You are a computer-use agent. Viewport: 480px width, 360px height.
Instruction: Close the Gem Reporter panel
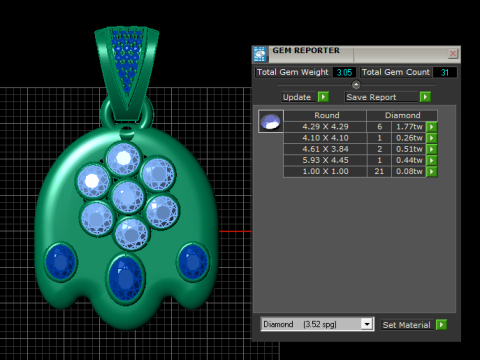click(x=453, y=53)
